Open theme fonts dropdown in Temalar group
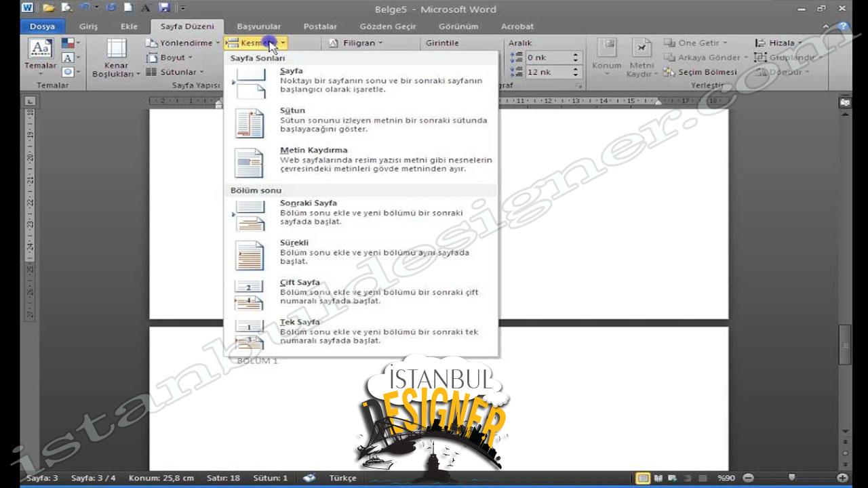The image size is (868, 488). [71, 58]
